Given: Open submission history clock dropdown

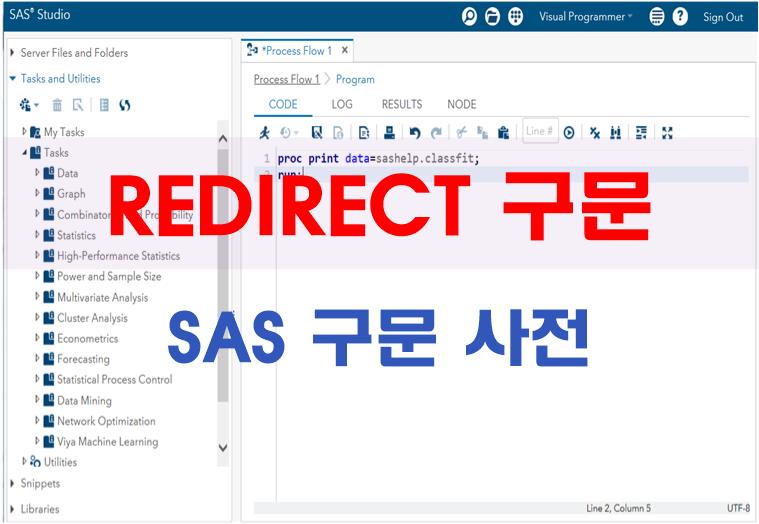Looking at the screenshot, I should point(289,133).
